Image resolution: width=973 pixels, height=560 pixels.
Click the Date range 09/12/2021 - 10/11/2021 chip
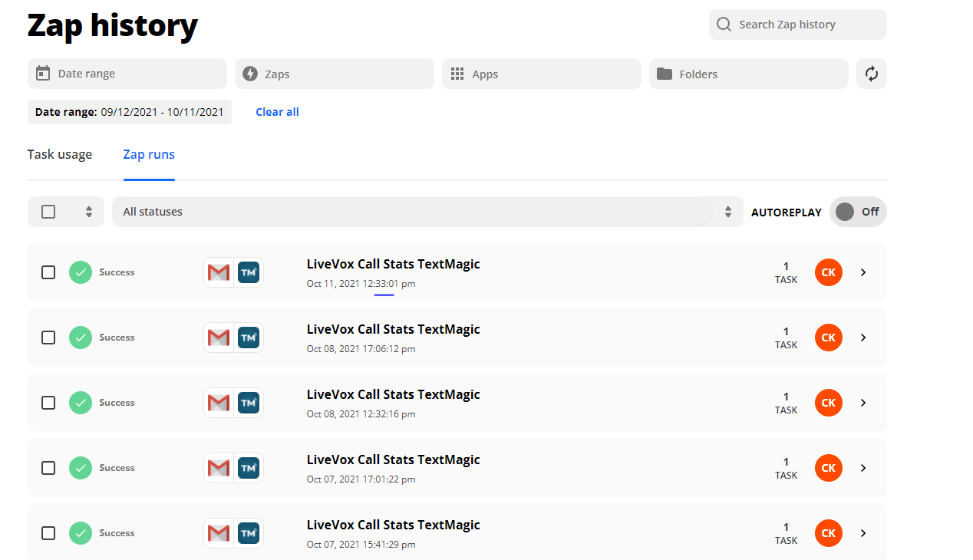coord(130,112)
